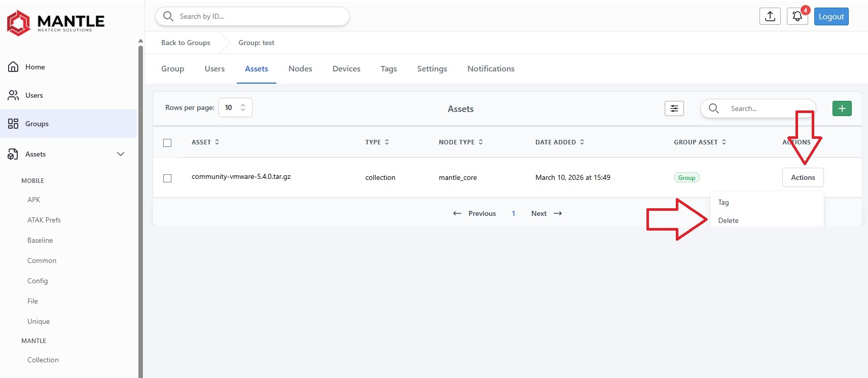Click the Search by ID field

[252, 16]
